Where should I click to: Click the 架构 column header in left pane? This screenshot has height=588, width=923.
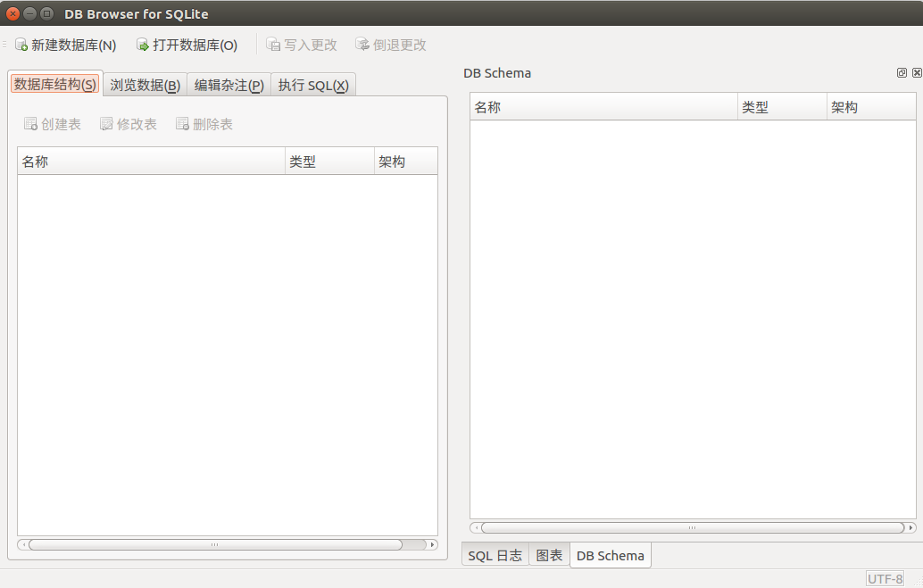point(405,161)
